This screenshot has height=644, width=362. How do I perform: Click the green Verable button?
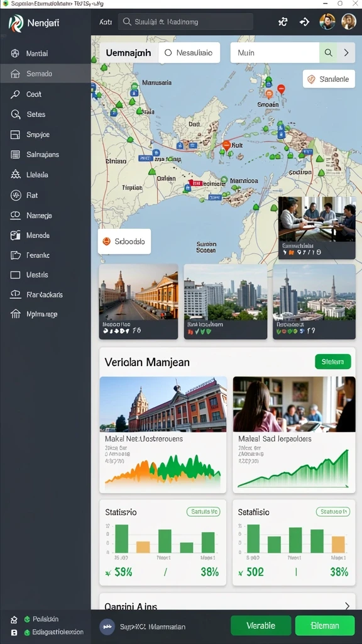click(261, 626)
